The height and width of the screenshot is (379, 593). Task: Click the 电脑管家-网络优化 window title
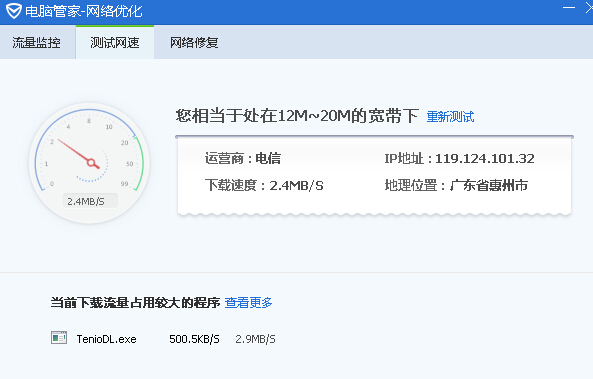[x=84, y=11]
